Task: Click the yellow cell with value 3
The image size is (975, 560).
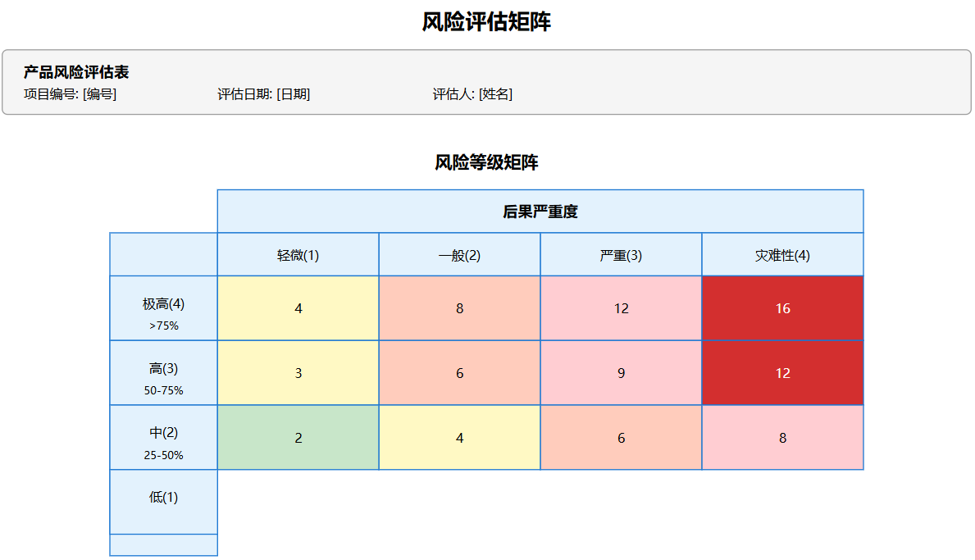Action: pyautogui.click(x=298, y=372)
